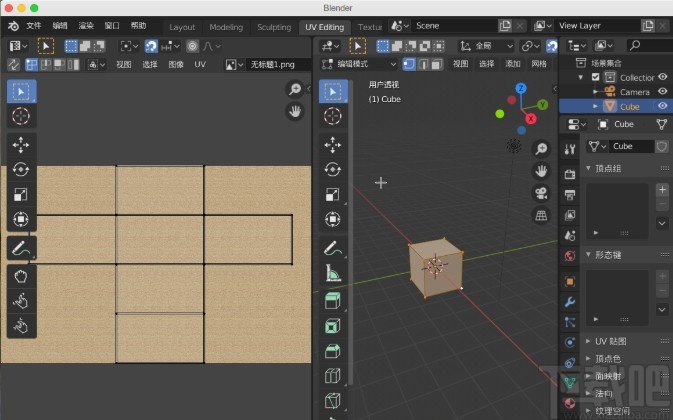Select the Inset Faces tool in viewport
Screen dimensions: 673x420
333,325
